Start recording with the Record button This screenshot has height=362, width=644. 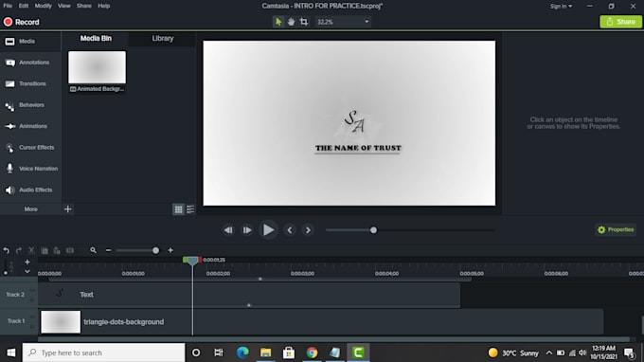(x=22, y=22)
